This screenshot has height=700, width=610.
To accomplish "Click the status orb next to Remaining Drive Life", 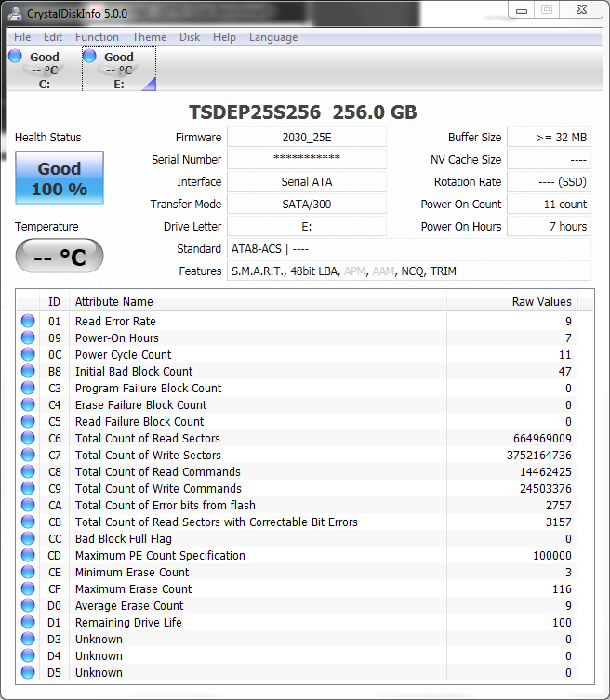I will pos(28,623).
